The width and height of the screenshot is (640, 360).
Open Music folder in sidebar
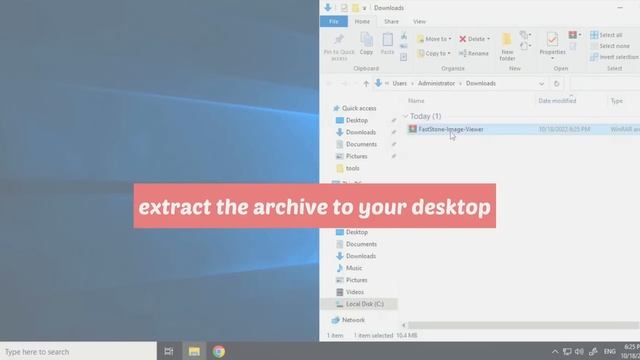coord(349,268)
